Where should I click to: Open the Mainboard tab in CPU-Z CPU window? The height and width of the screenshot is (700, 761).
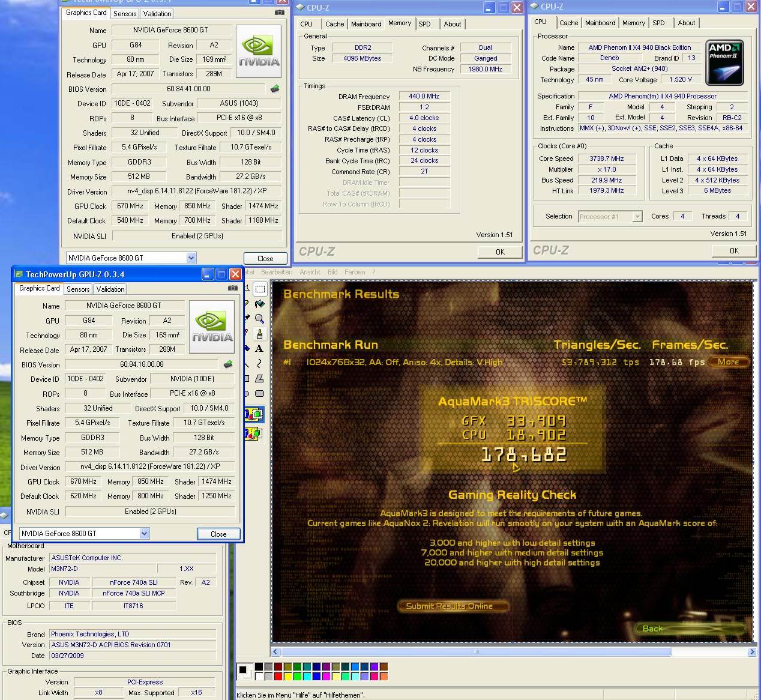point(600,23)
